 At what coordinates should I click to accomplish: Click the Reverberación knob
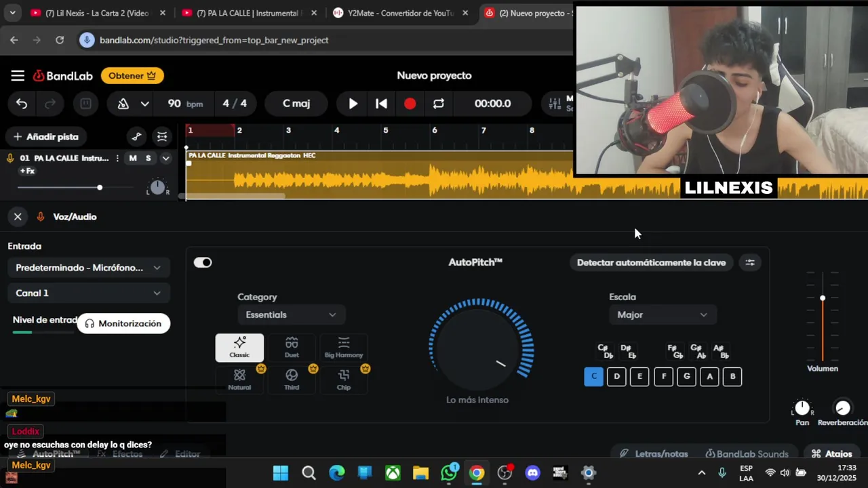(x=843, y=407)
